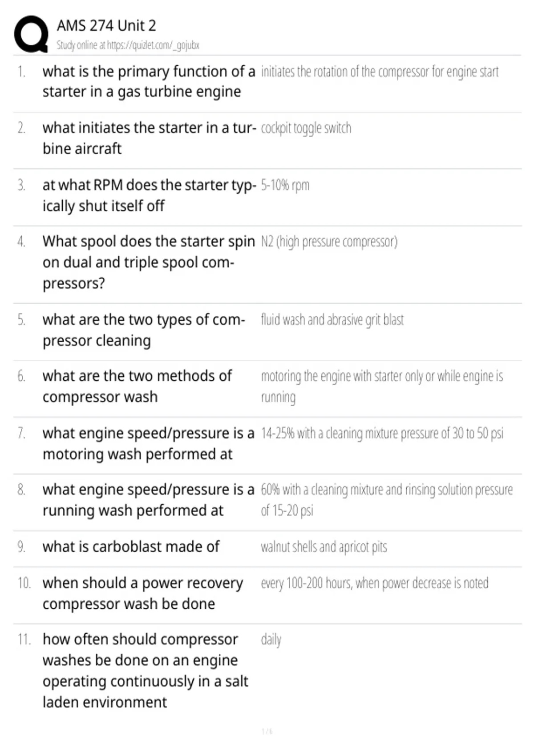534x756 pixels.
Task: Select answer about initiating compressor rotation
Action: [x=380, y=72]
